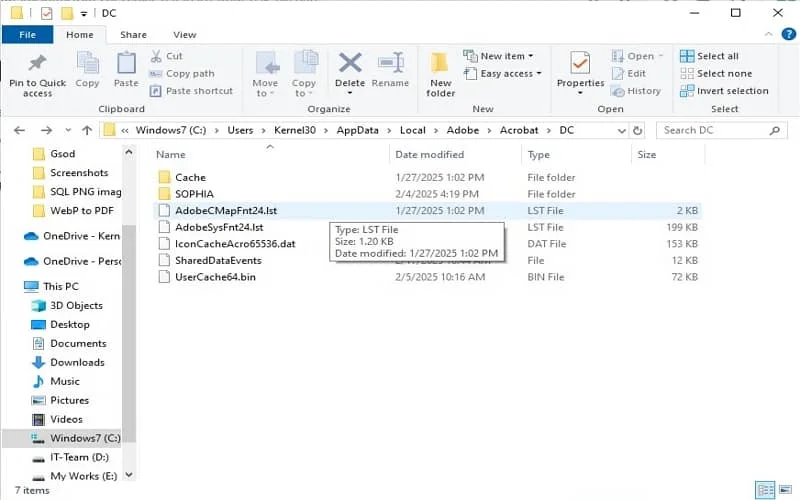Select IT-Team (D:) drive
The width and height of the screenshot is (800, 500).
70,457
